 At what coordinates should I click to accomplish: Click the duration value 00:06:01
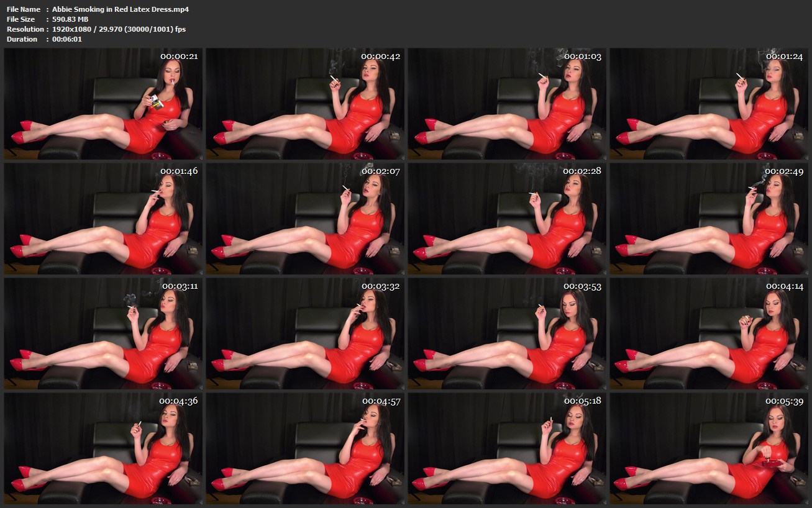coord(67,39)
